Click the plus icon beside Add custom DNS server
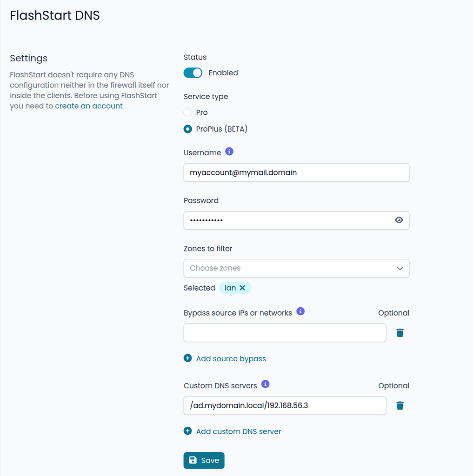Image resolution: width=473 pixels, height=476 pixels. click(x=187, y=431)
